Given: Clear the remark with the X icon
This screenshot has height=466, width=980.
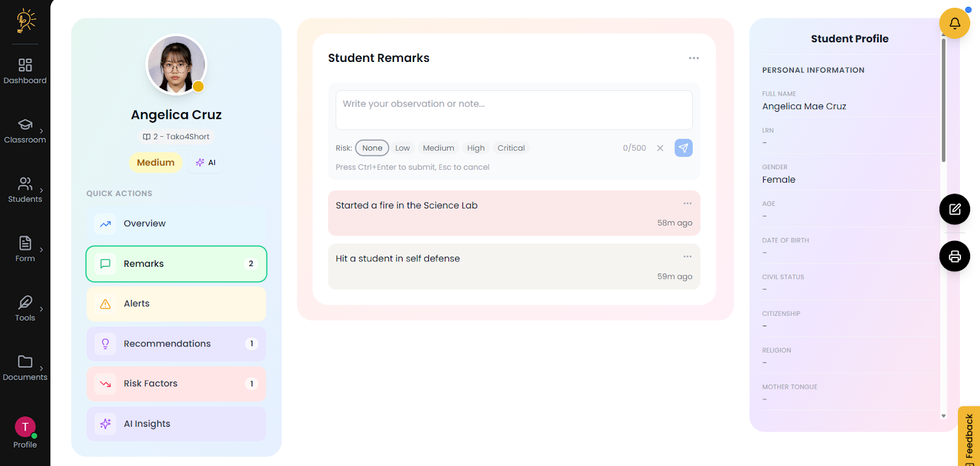Looking at the screenshot, I should pyautogui.click(x=660, y=148).
